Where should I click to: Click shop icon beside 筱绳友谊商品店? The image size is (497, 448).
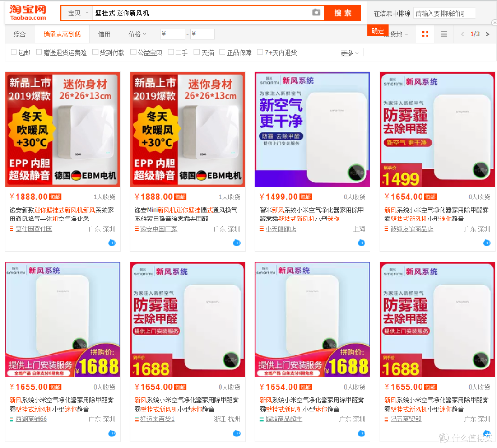click(387, 228)
